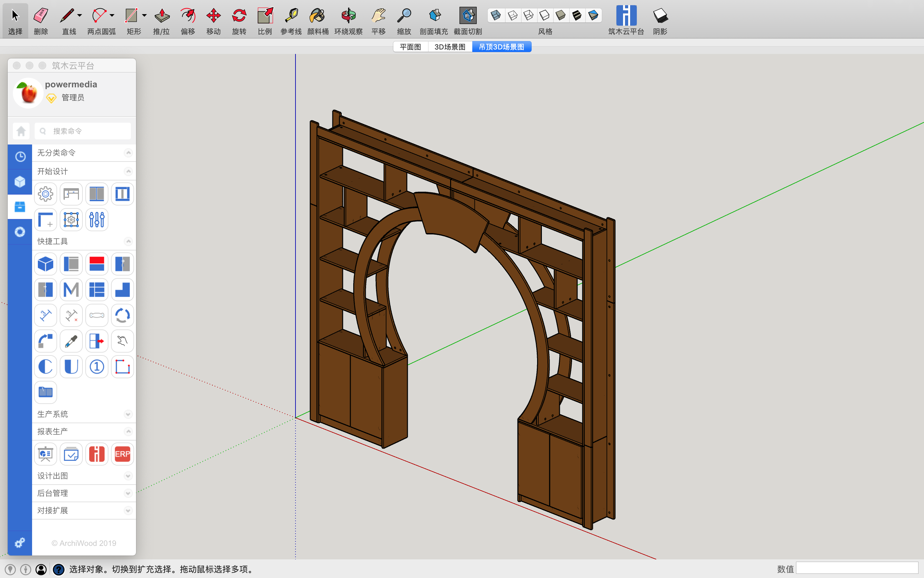The image size is (924, 578).
Task: Click the red-and-blue split panel icon
Action: click(97, 264)
